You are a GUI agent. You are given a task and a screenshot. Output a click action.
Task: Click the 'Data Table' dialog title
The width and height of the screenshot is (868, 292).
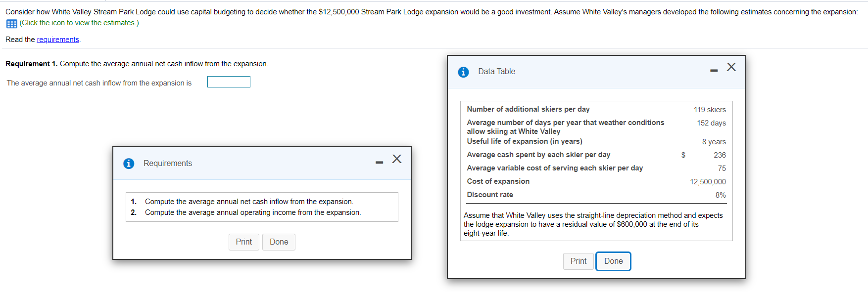pyautogui.click(x=496, y=72)
